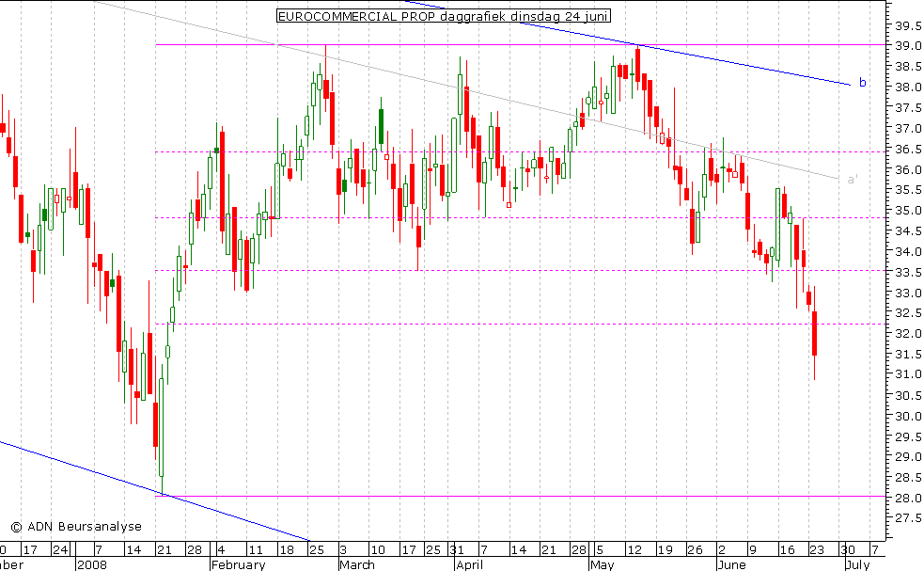
Task: Click the 32.5 price axis value
Action: 908,313
